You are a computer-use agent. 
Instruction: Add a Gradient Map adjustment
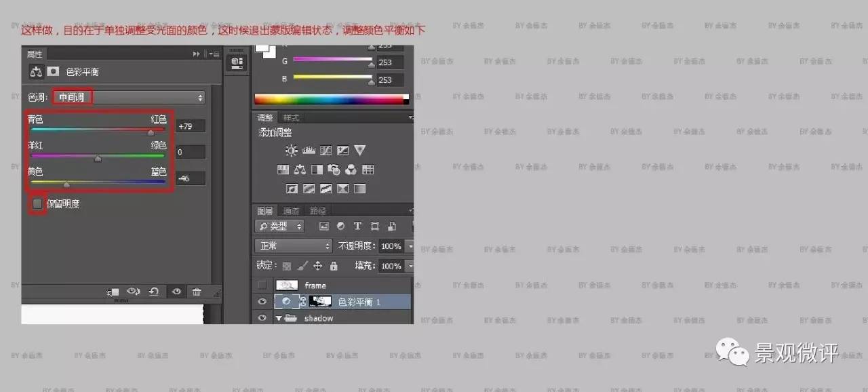(x=359, y=189)
